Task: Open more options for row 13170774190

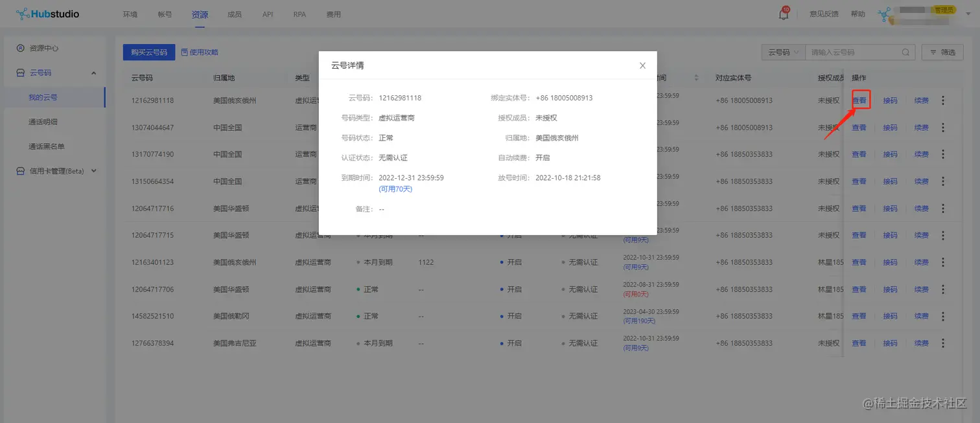Action: click(943, 154)
